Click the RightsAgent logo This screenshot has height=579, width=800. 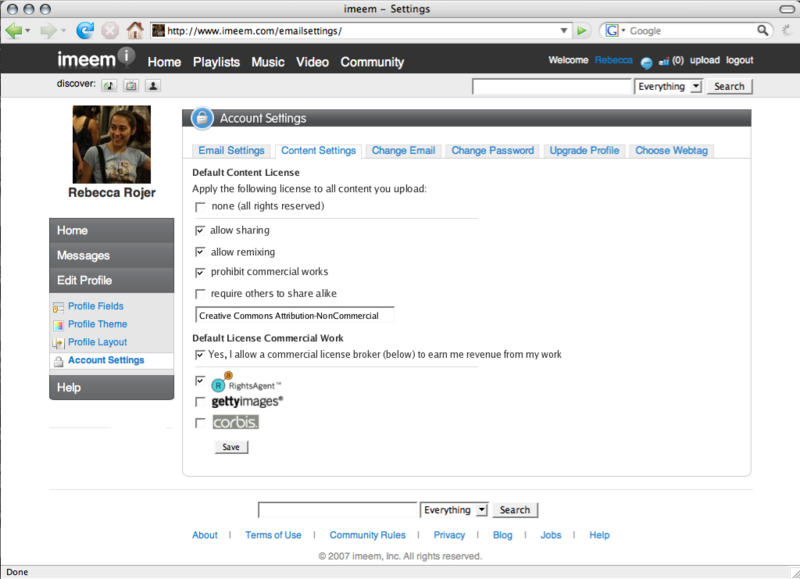pos(246,383)
